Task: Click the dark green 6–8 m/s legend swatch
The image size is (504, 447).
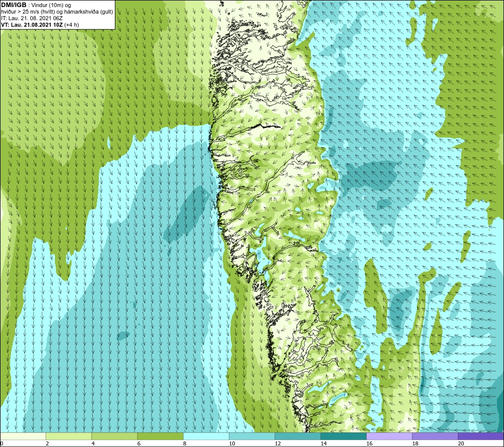Action: (160, 436)
